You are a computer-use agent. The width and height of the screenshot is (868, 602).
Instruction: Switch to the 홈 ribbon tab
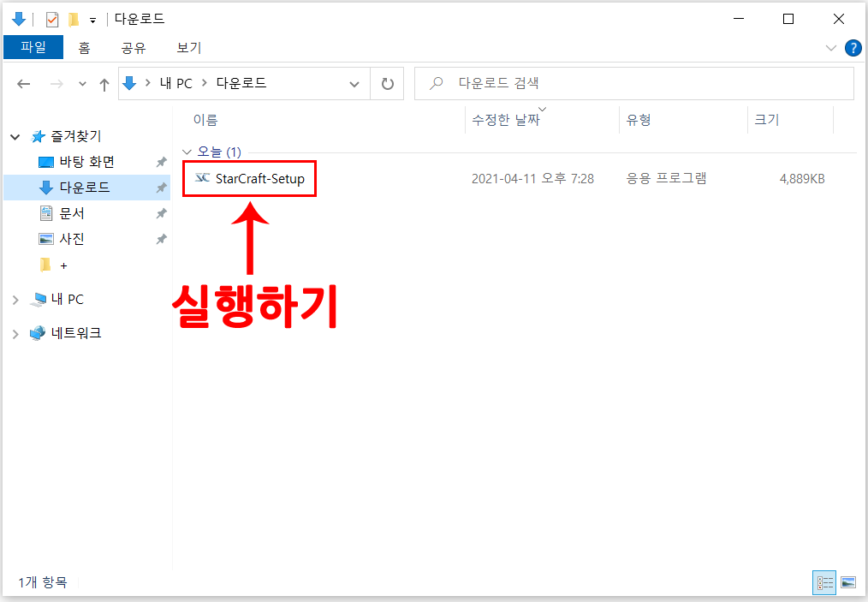[x=84, y=48]
